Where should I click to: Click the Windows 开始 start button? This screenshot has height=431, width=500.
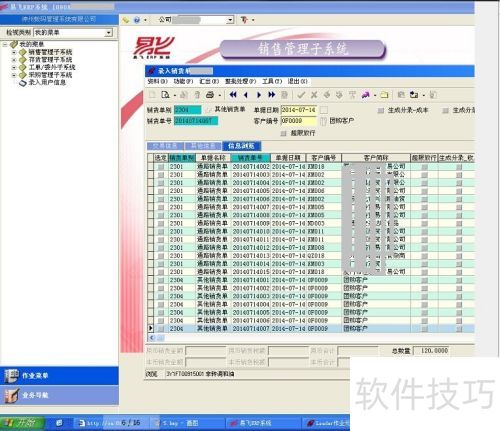(23, 423)
